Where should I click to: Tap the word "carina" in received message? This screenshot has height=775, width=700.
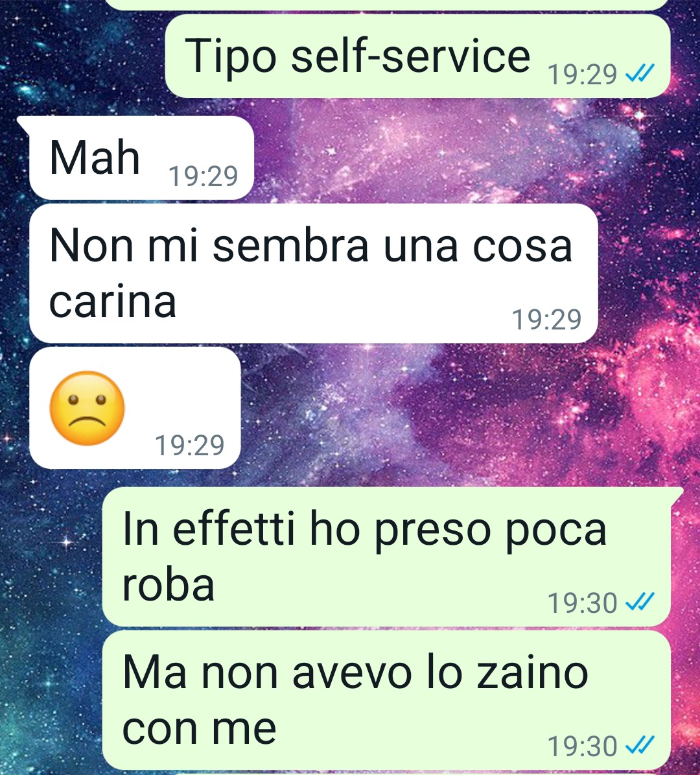coord(113,302)
